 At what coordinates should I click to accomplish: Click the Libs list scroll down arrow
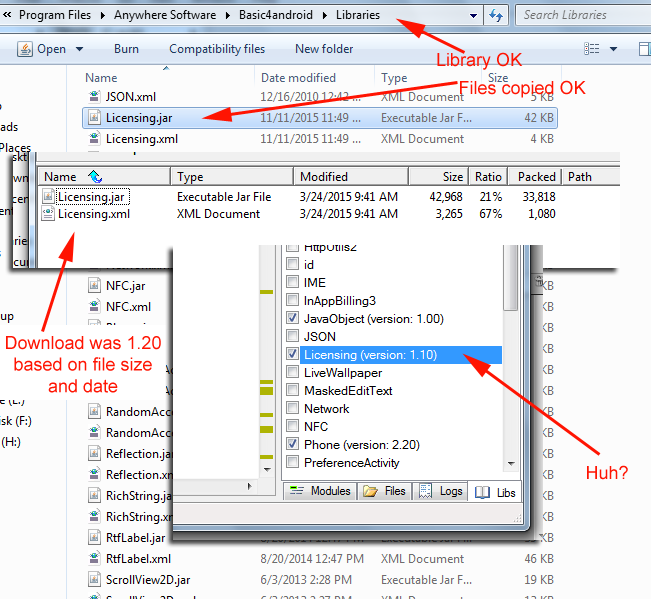coord(511,464)
